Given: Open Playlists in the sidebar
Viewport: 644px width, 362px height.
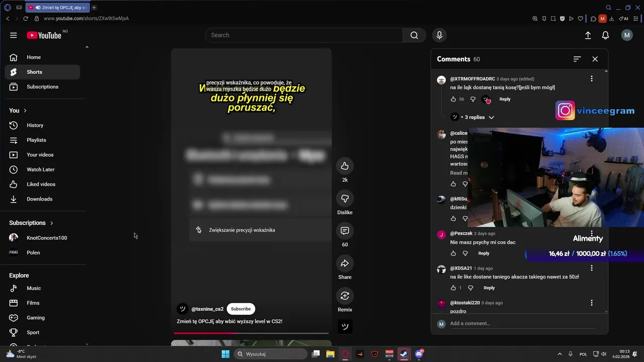Looking at the screenshot, I should point(42,140).
